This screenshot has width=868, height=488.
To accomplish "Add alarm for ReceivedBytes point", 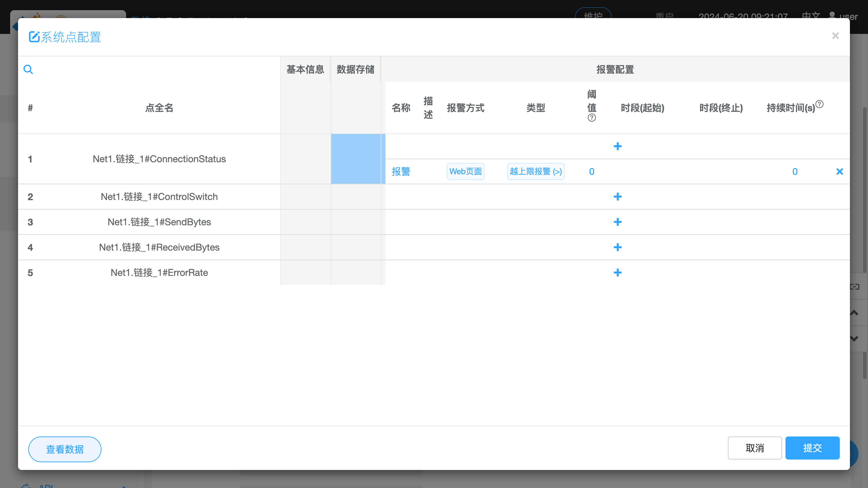I will (x=617, y=247).
